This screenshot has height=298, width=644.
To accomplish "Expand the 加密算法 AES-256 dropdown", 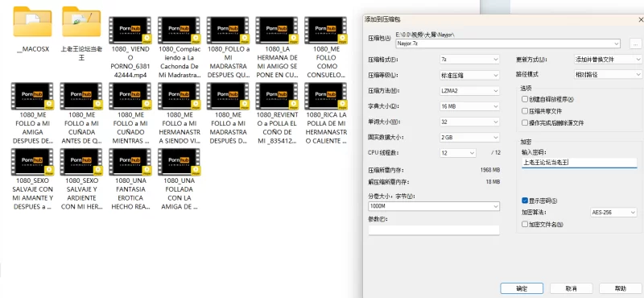I will [613, 213].
